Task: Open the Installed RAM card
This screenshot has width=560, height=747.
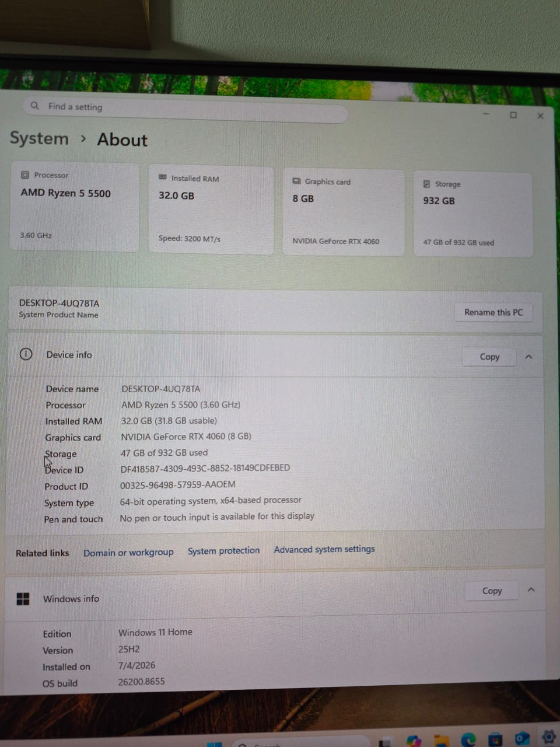Action: pos(211,209)
